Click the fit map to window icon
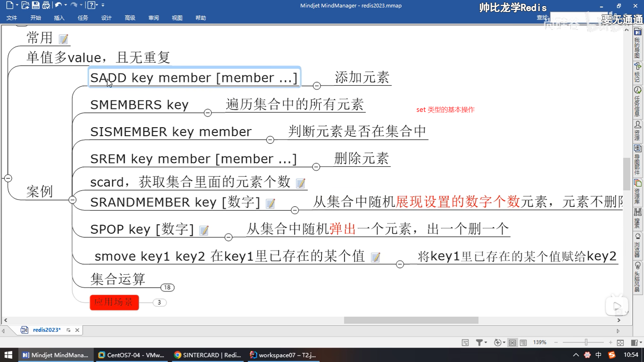This screenshot has width=644, height=362. click(620, 343)
